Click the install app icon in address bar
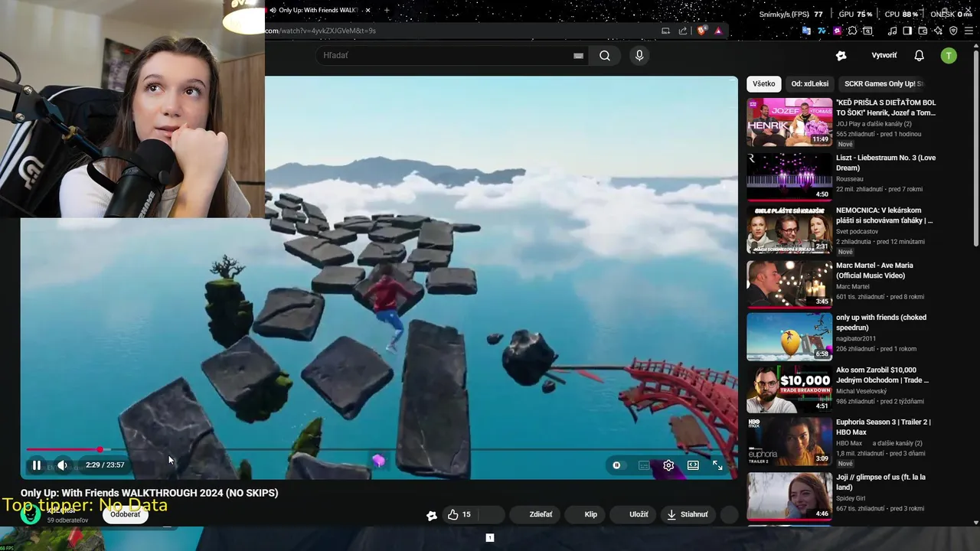This screenshot has width=980, height=551. pyautogui.click(x=665, y=31)
